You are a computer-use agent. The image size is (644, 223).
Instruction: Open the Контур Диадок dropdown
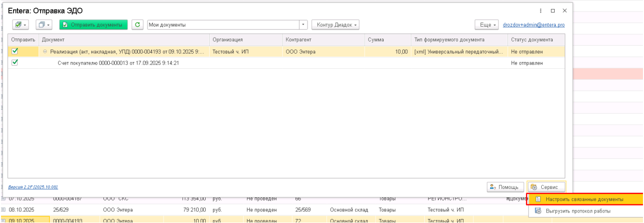click(x=336, y=25)
